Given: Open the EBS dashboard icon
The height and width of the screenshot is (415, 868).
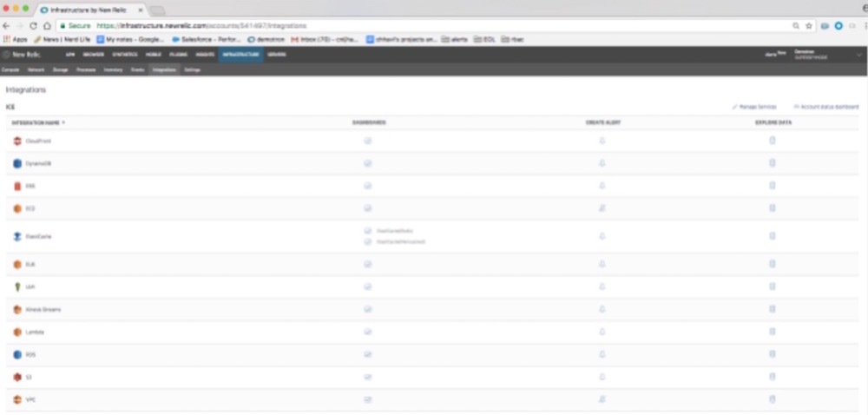Looking at the screenshot, I should (367, 186).
